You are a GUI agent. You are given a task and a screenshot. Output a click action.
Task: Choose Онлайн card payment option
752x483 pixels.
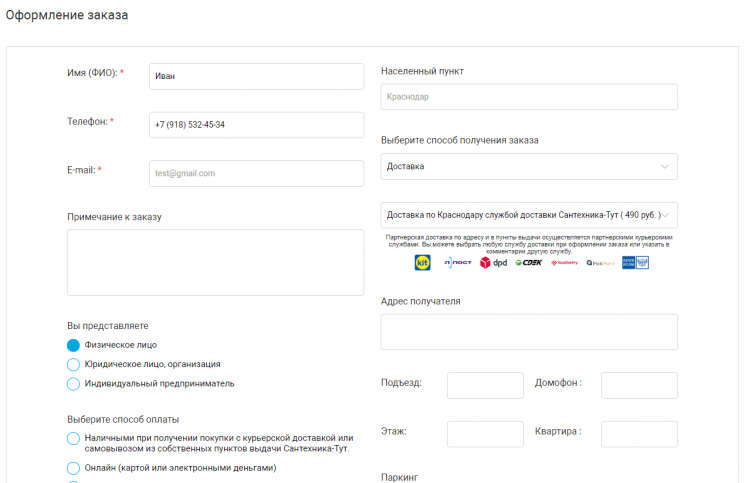tap(73, 468)
